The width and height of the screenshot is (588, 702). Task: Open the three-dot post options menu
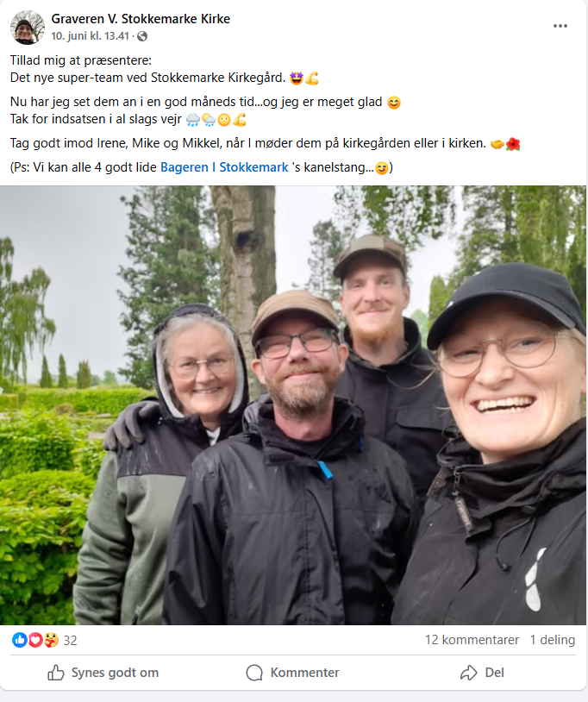point(560,26)
